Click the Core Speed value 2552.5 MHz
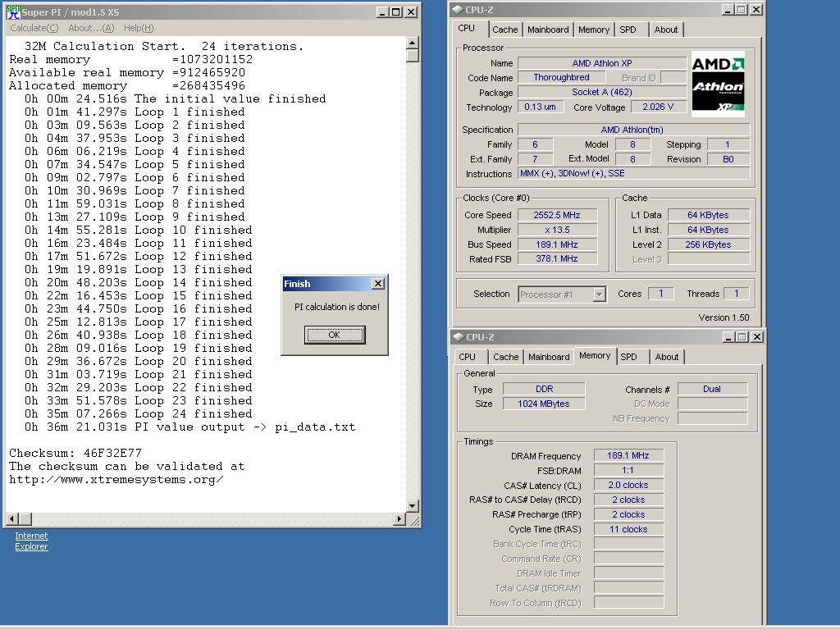This screenshot has height=630, width=840. (557, 215)
